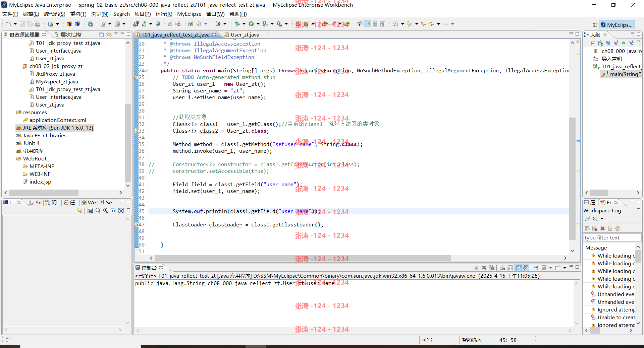Click the Open Perspective icon
Image resolution: width=644 pixels, height=348 pixels.
pyautogui.click(x=595, y=25)
